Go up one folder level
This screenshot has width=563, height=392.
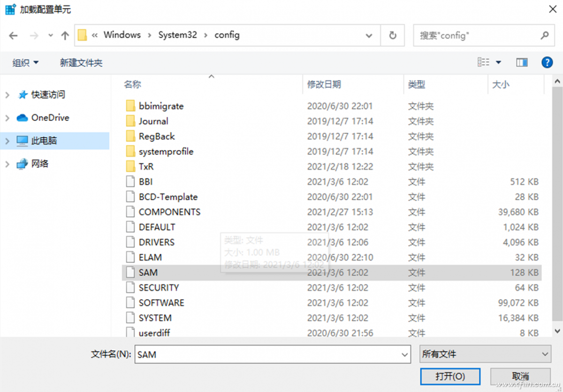tap(65, 36)
